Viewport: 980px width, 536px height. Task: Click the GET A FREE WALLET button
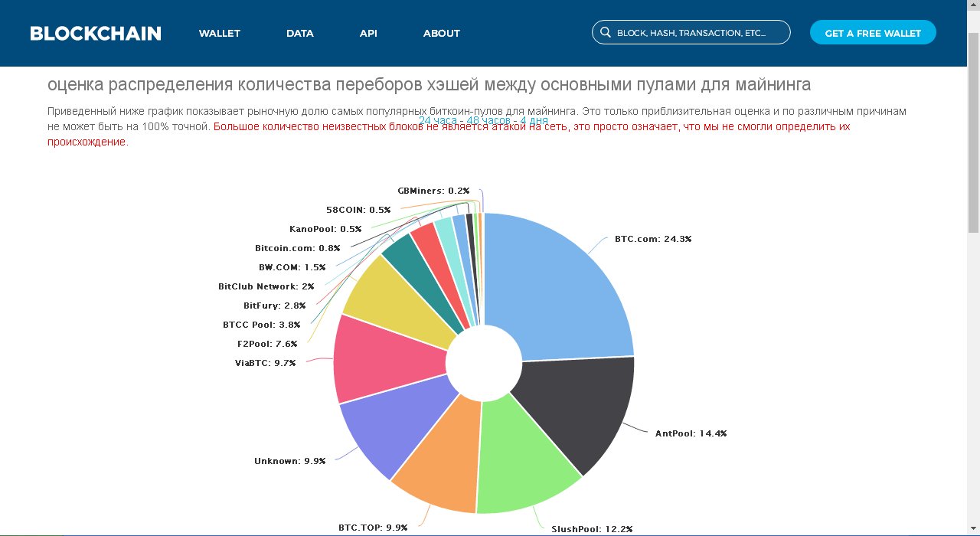pos(873,33)
